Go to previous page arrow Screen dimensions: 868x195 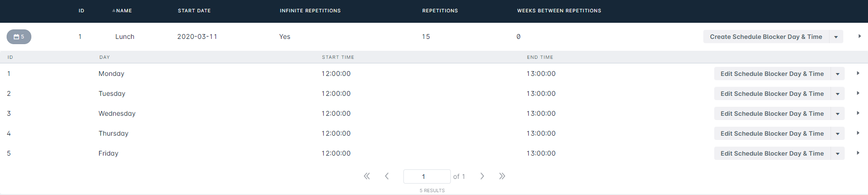(x=387, y=176)
